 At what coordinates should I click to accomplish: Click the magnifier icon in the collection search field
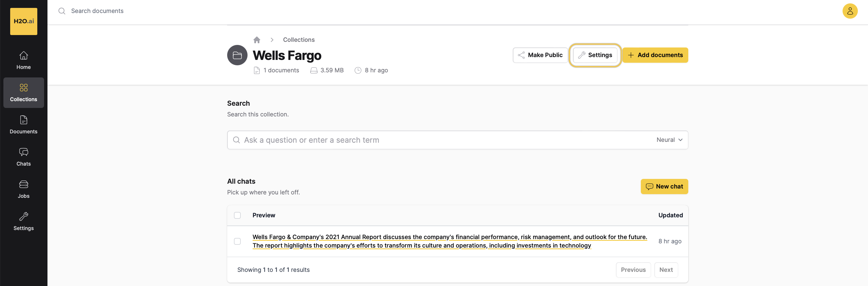236,140
